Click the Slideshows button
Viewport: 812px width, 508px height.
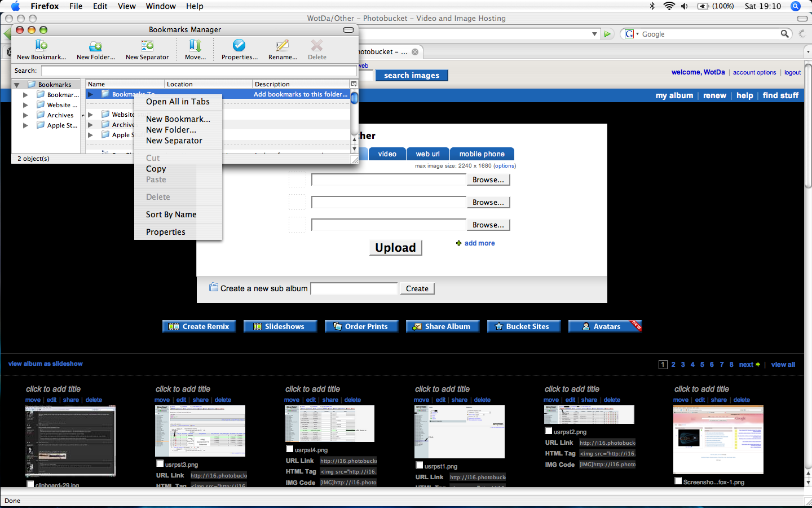pyautogui.click(x=280, y=326)
